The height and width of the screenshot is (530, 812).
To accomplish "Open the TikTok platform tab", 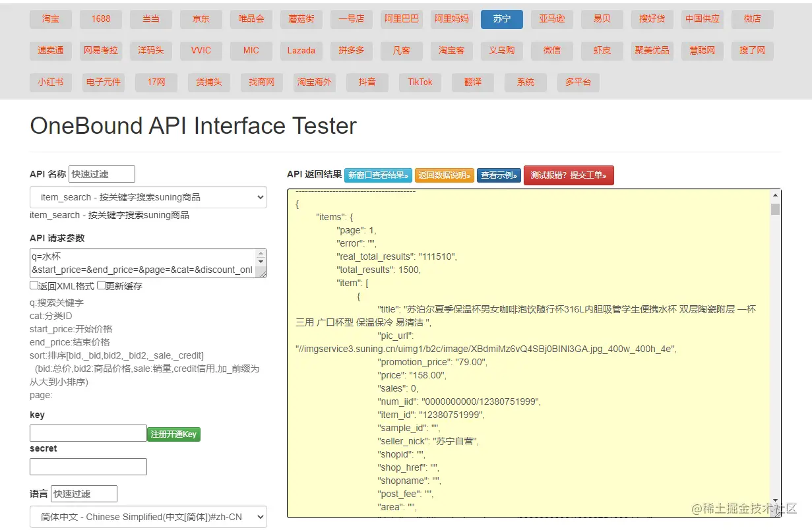I will coord(420,82).
